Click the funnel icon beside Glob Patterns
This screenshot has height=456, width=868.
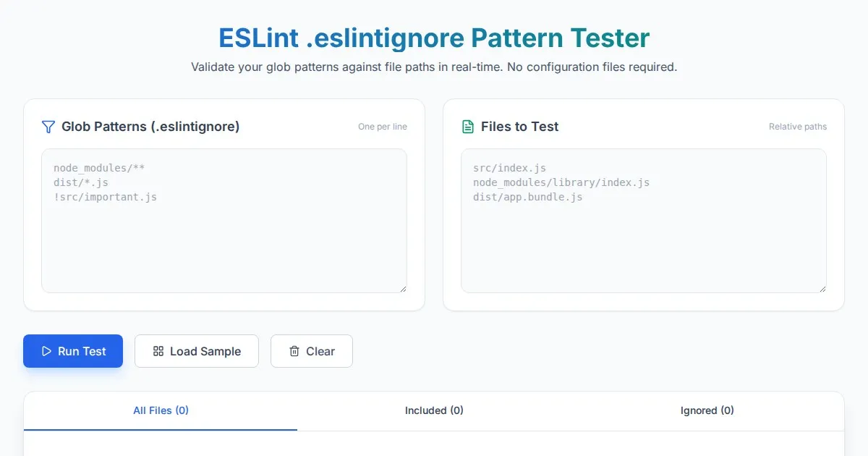[48, 127]
